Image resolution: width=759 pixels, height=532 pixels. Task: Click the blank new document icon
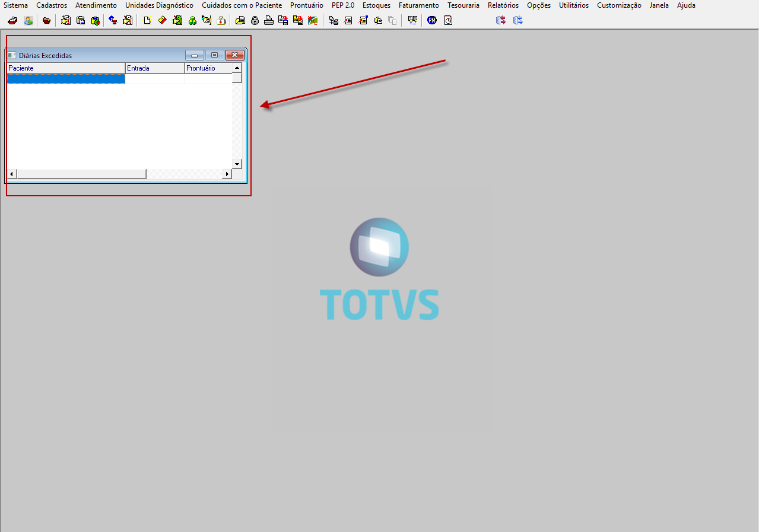147,20
